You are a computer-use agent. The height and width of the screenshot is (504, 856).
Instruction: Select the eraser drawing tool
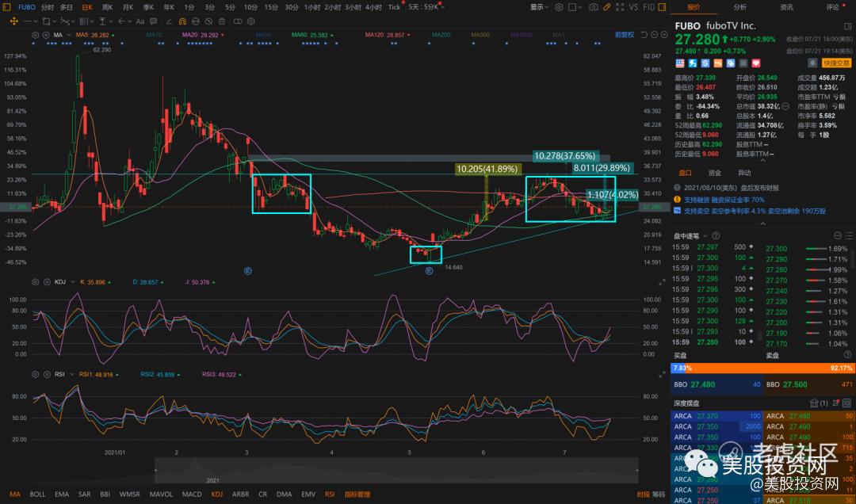(x=170, y=21)
